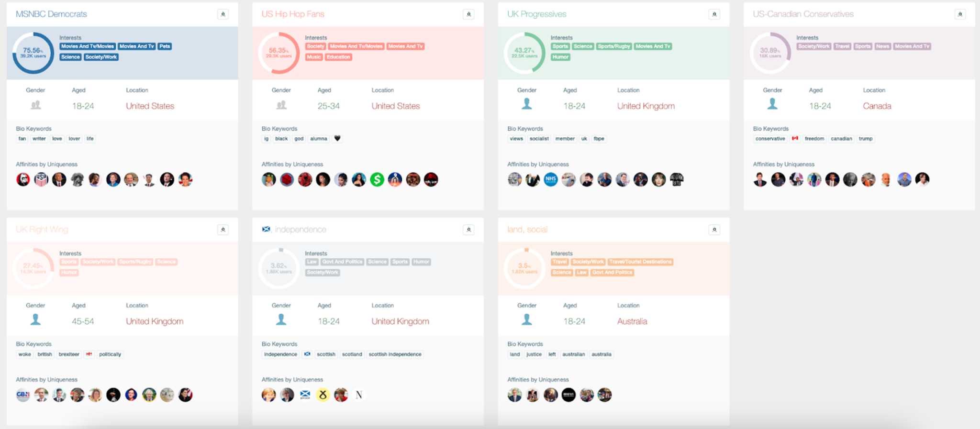The height and width of the screenshot is (429, 980).
Task: Click the green dollar-sign affinity avatar
Action: coord(377,180)
